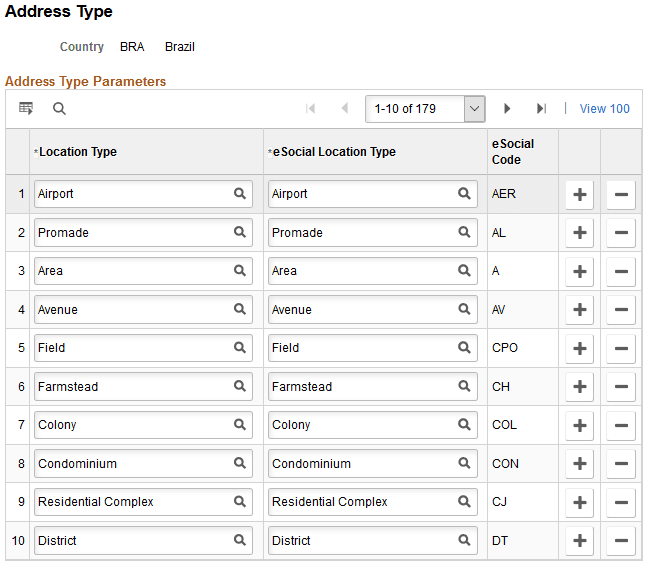Look up eSocial Location Type for Field
The image size is (651, 567).
[464, 348]
